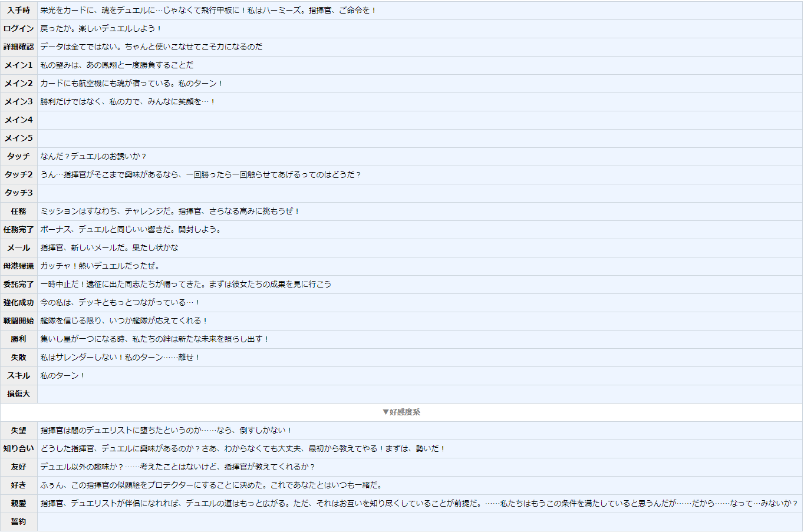Viewport: 804px width, 532px height.
Task: Click the 委託完了 dialogue text
Action: 186,285
